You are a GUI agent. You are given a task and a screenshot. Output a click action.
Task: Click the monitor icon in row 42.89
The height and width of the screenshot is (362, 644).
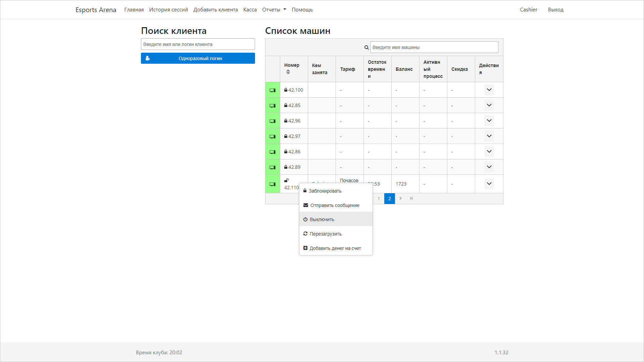[273, 167]
